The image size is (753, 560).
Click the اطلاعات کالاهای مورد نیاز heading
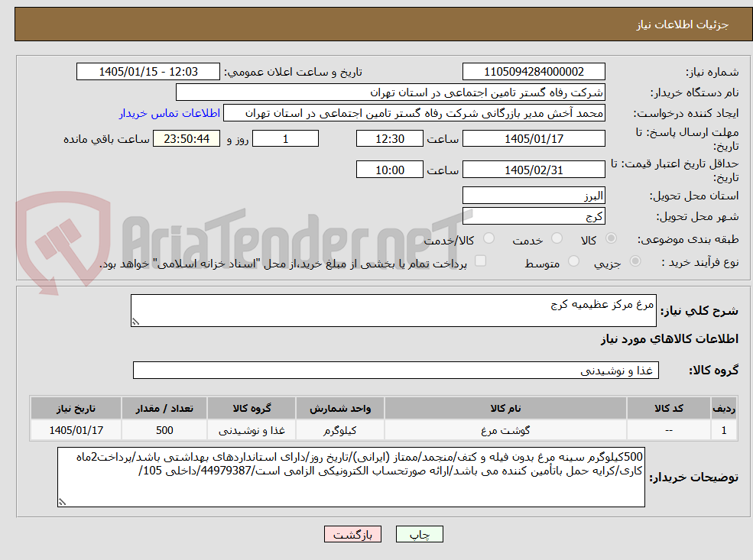[x=670, y=338]
